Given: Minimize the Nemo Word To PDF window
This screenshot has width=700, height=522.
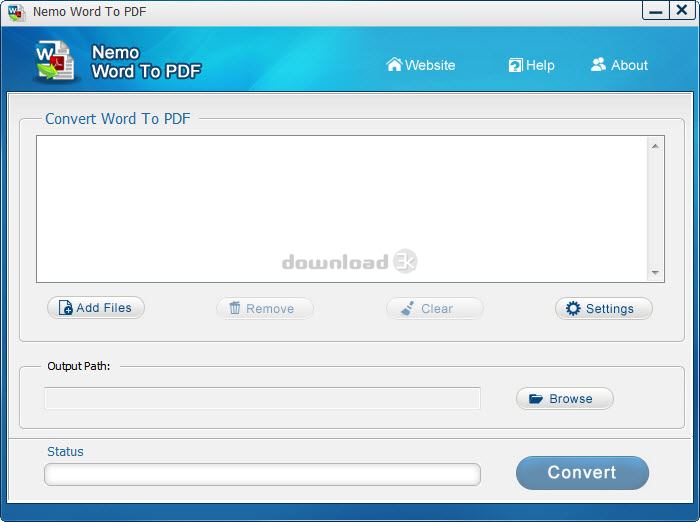Looking at the screenshot, I should pyautogui.click(x=655, y=10).
